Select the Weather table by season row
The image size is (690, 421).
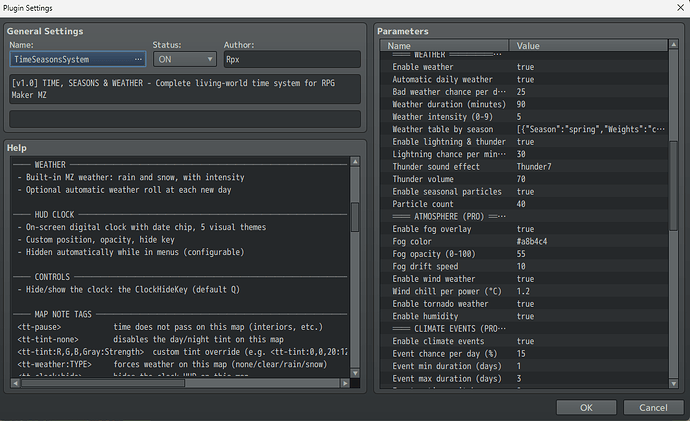point(524,129)
